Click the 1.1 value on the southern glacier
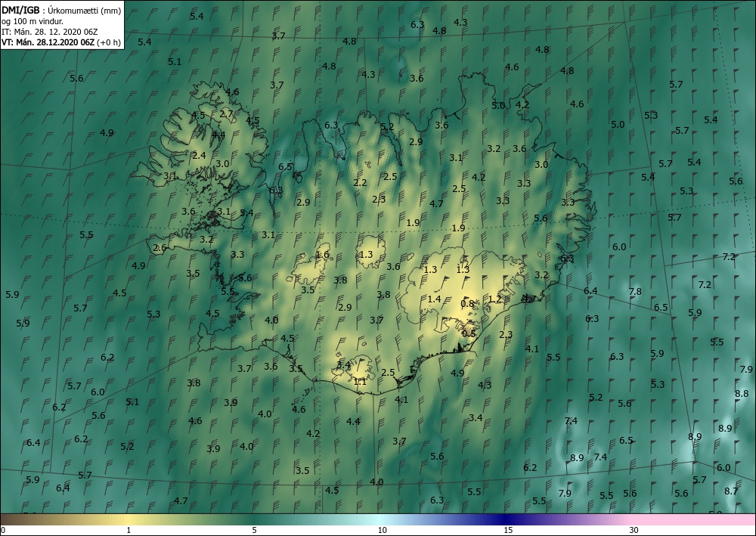 (x=360, y=382)
